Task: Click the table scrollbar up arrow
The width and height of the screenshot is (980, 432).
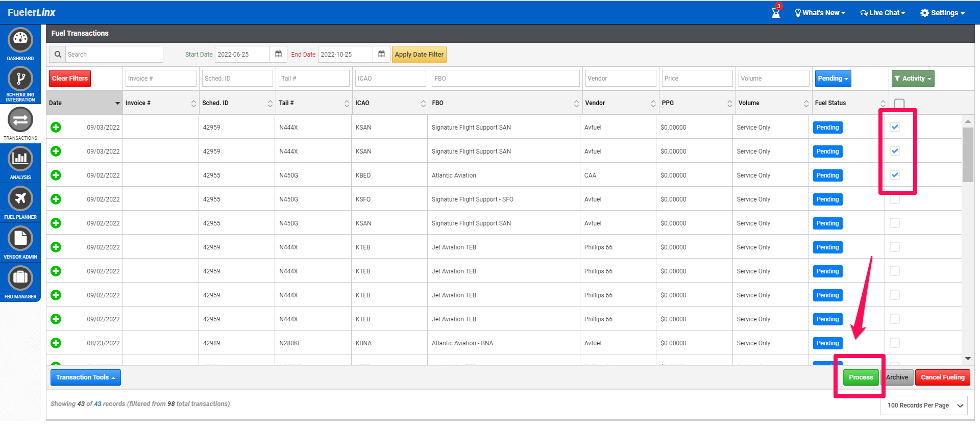Action: pos(968,121)
